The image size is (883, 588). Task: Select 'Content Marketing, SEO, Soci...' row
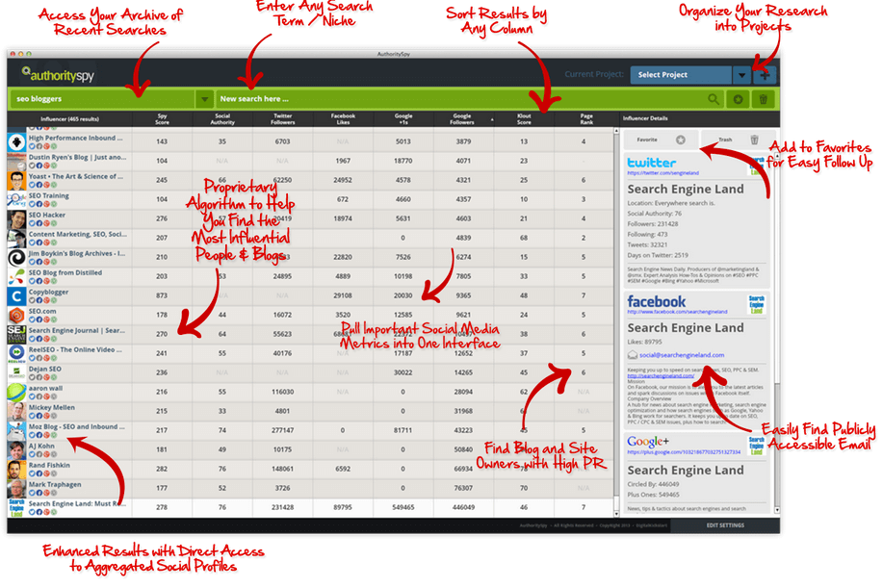coord(310,238)
